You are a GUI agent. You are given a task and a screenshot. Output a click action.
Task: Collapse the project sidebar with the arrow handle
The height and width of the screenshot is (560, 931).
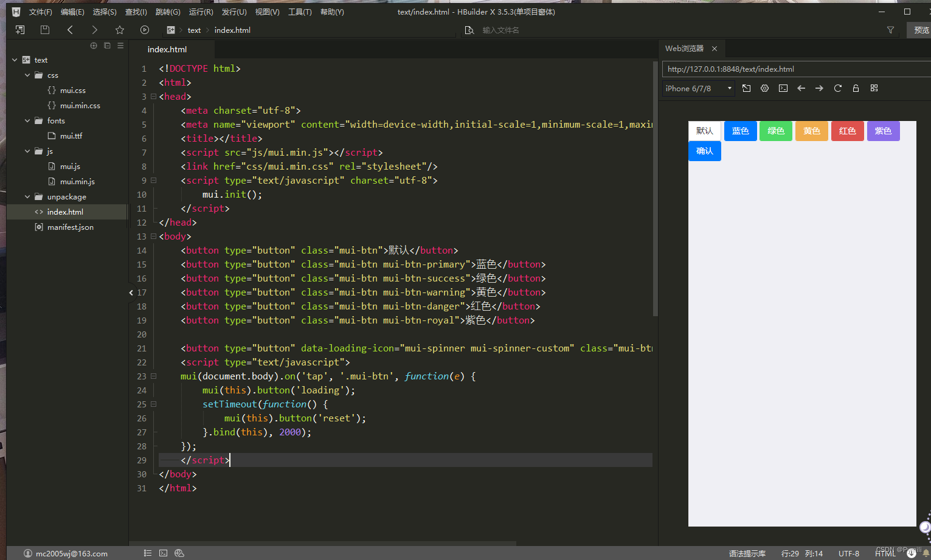(131, 292)
